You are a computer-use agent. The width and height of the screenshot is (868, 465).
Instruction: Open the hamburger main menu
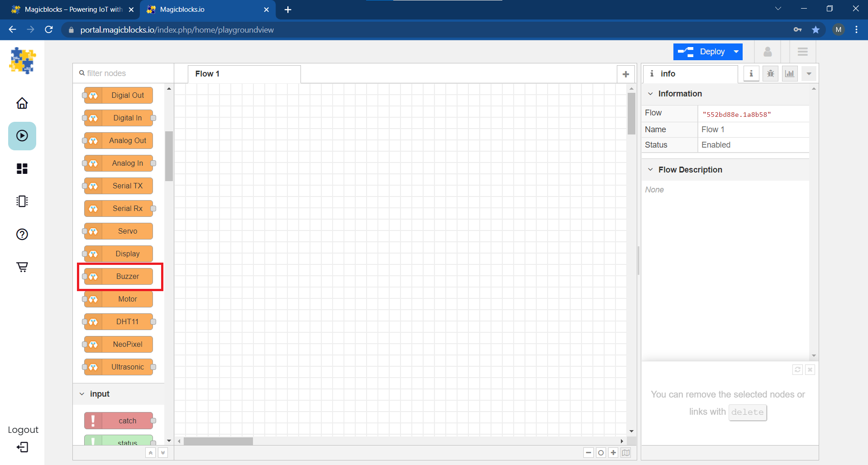(x=802, y=52)
